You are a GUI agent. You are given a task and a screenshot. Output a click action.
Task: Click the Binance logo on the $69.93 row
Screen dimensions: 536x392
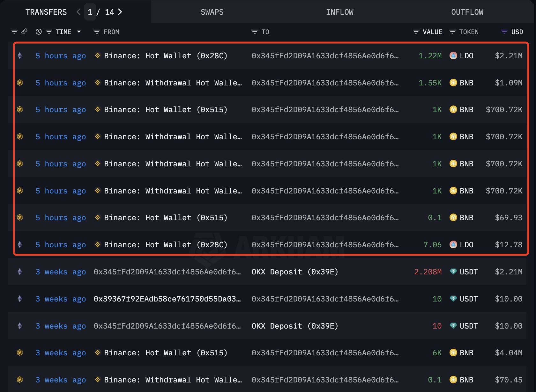[x=98, y=217]
